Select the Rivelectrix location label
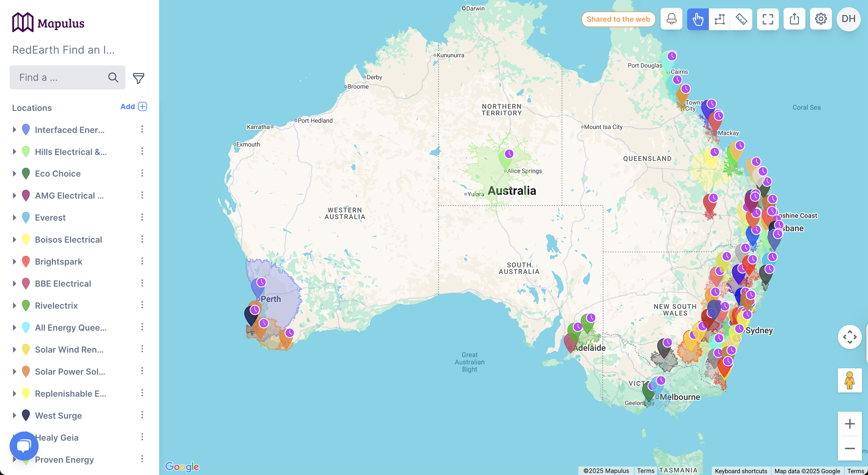This screenshot has height=475, width=868. pyautogui.click(x=56, y=306)
